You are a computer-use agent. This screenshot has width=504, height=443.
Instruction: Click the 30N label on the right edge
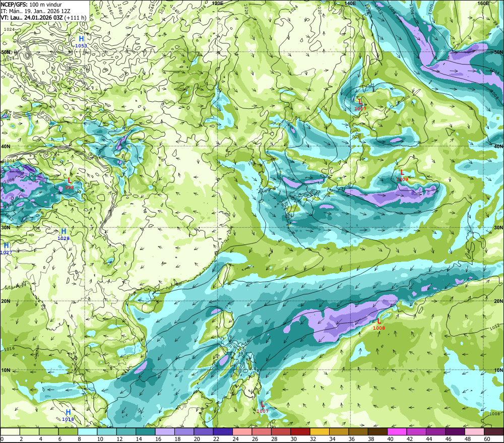pos(498,227)
